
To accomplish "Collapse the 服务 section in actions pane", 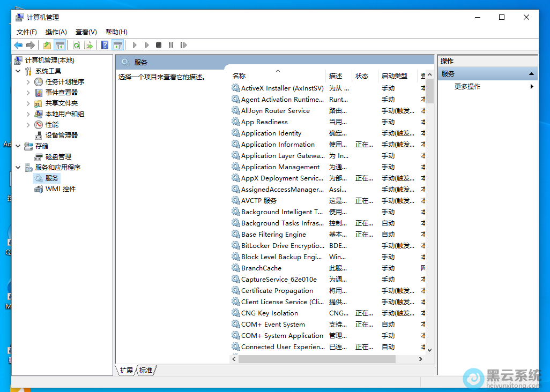I will coord(531,74).
